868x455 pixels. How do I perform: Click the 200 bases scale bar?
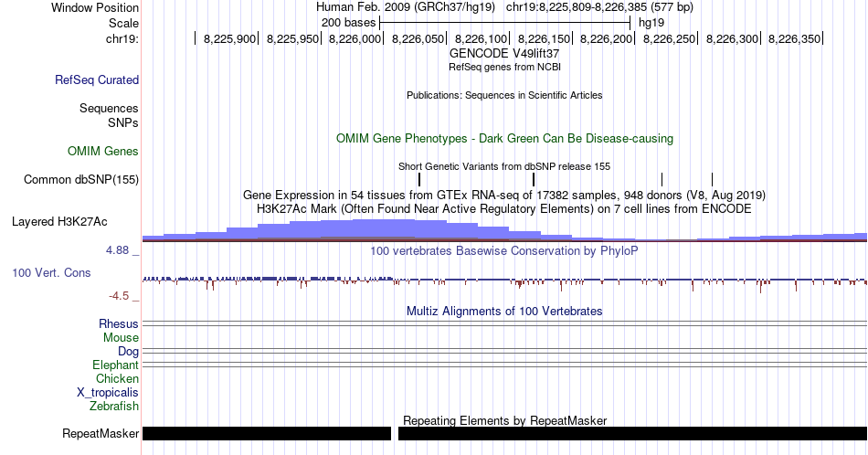505,23
